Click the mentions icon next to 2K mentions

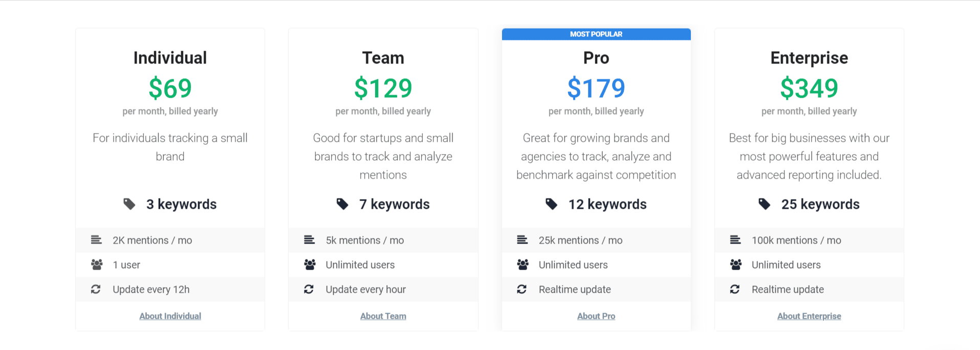click(x=96, y=239)
